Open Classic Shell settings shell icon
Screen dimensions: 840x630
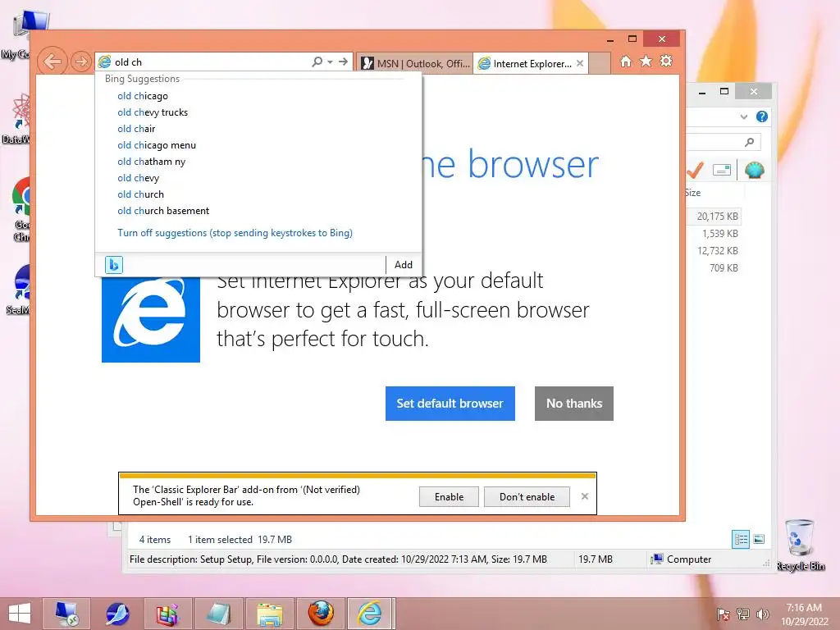[755, 171]
